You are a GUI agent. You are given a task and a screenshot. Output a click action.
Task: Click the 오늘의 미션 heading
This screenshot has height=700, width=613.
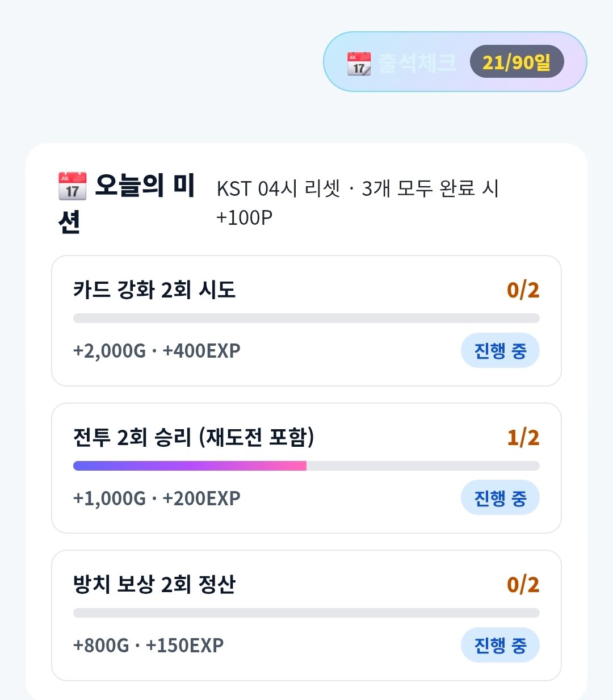click(x=127, y=203)
